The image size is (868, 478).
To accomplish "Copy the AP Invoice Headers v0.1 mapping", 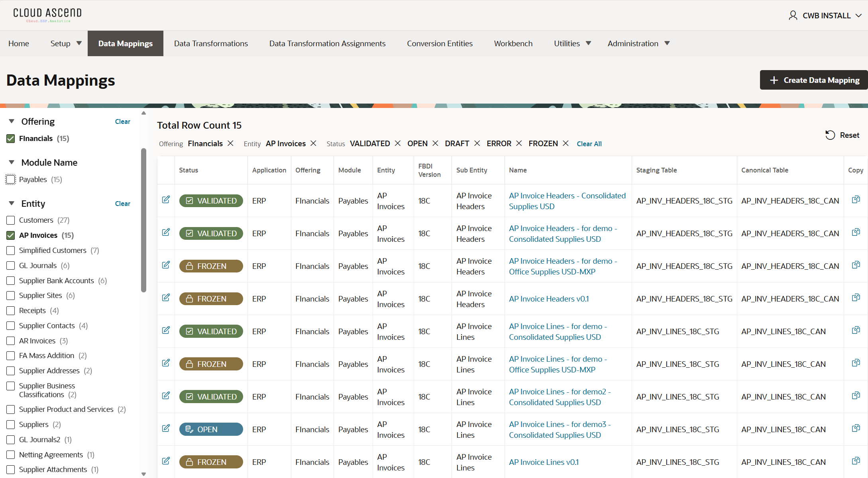I will [856, 298].
